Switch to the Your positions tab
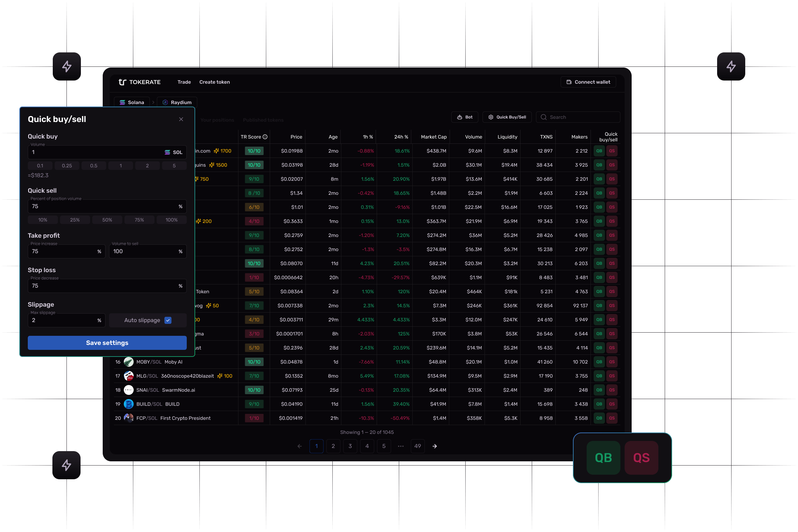Screen dimensions: 798x532 click(217, 120)
